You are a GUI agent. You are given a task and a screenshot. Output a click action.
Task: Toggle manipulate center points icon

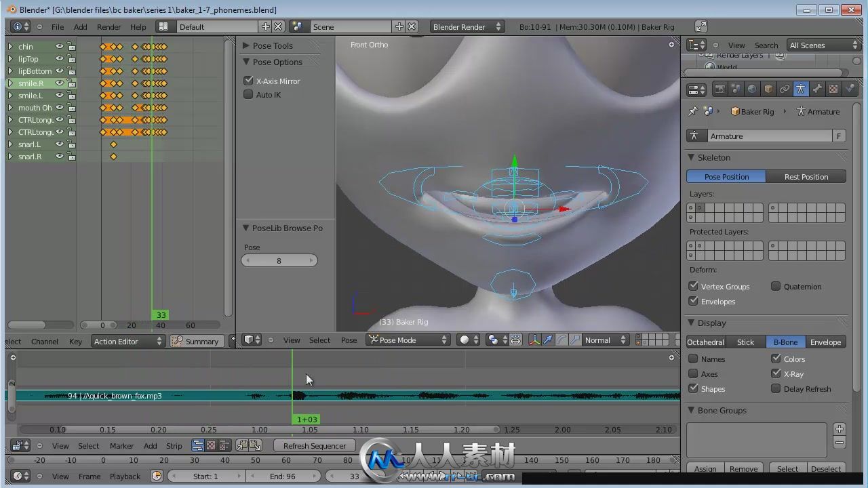click(x=515, y=340)
